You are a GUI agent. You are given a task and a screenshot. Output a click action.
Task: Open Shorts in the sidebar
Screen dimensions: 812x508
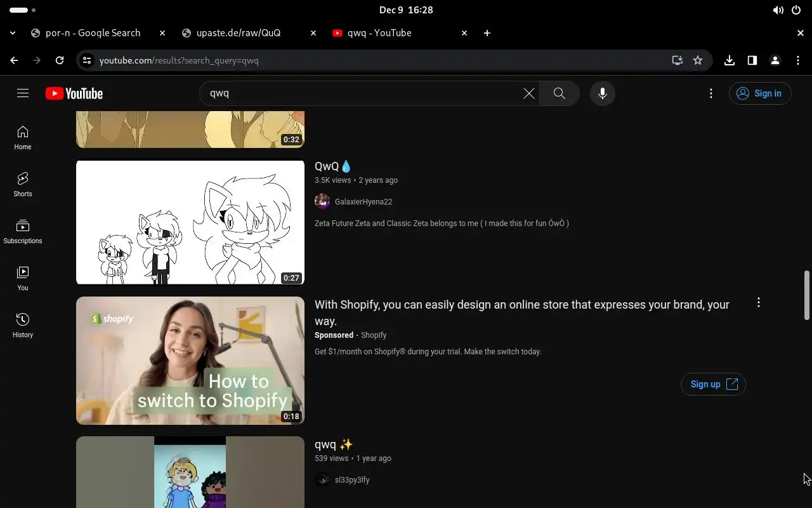[23, 185]
